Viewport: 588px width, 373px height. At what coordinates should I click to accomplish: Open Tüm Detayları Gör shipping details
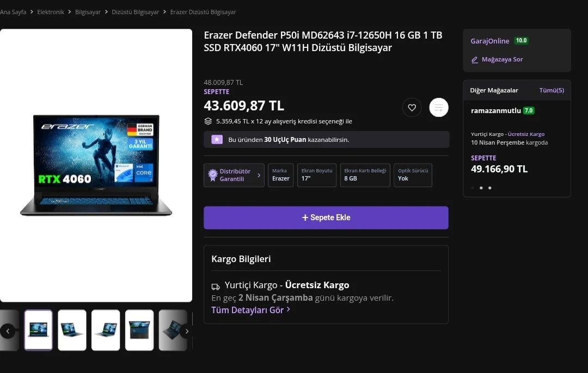click(x=250, y=310)
